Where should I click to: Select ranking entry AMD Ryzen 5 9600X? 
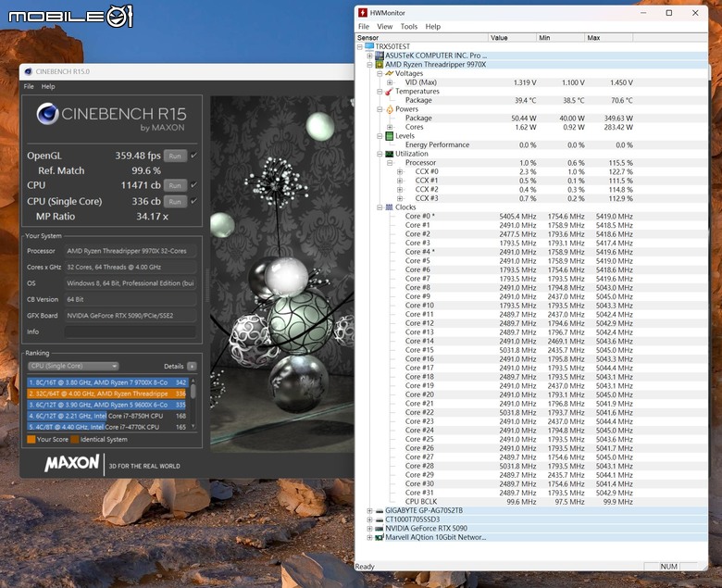click(x=107, y=405)
